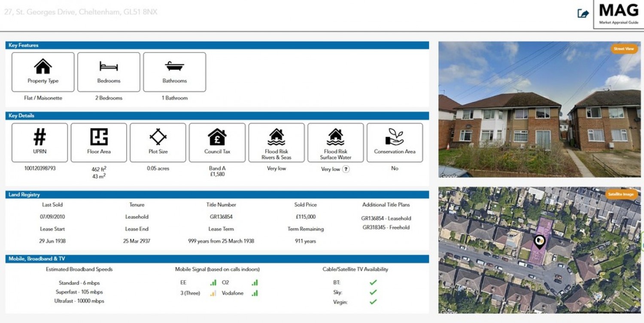Click the Street View orange badge
Viewport: 644px width, 323px height.
(x=623, y=49)
